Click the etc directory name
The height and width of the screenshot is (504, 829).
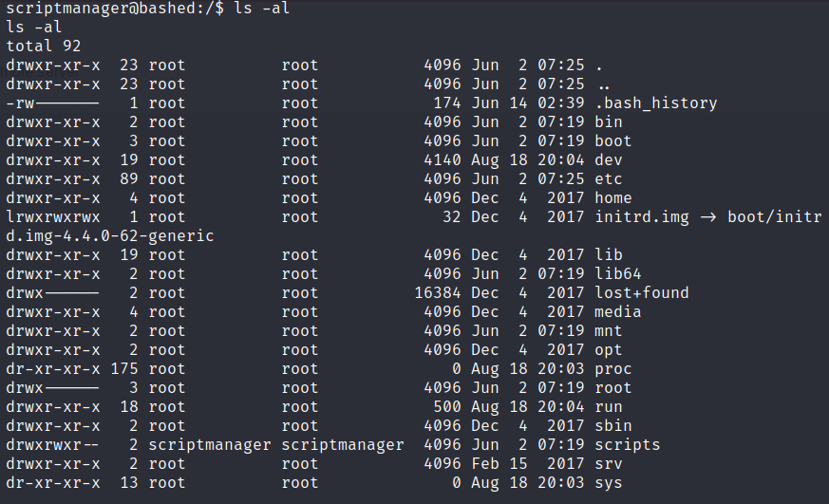click(608, 179)
